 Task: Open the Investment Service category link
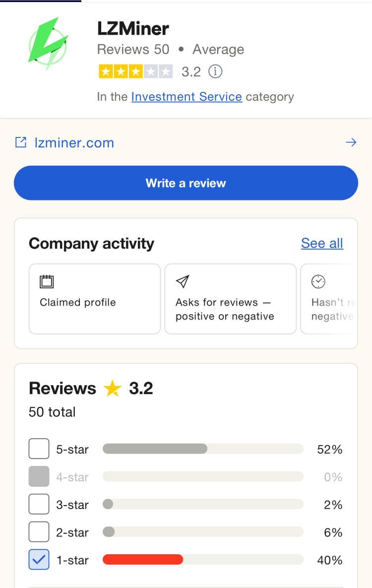(187, 96)
